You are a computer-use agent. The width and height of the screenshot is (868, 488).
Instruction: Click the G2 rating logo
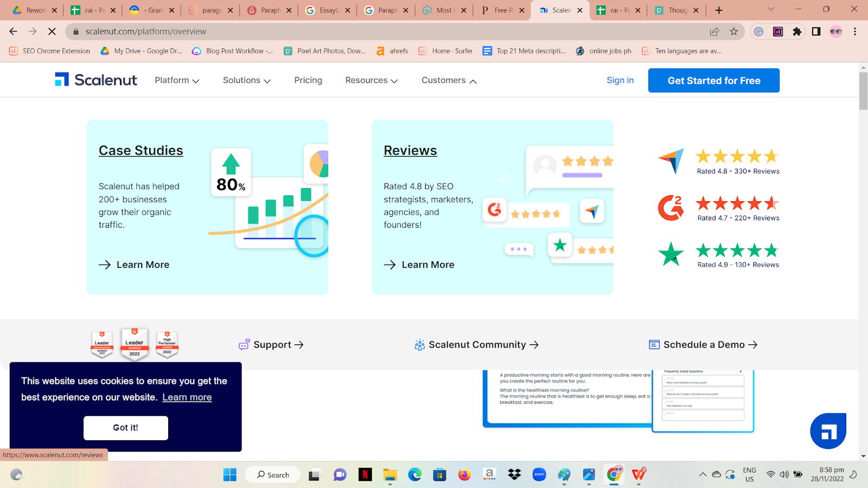(671, 208)
